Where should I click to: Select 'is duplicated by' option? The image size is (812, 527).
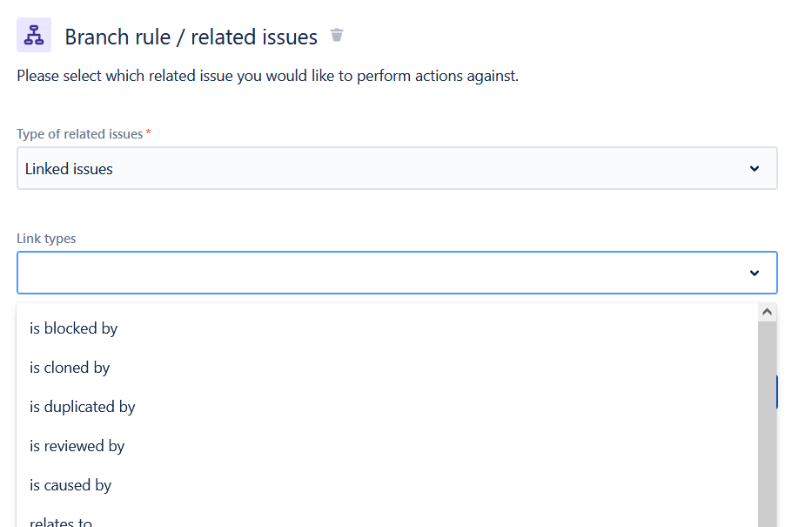click(x=83, y=407)
